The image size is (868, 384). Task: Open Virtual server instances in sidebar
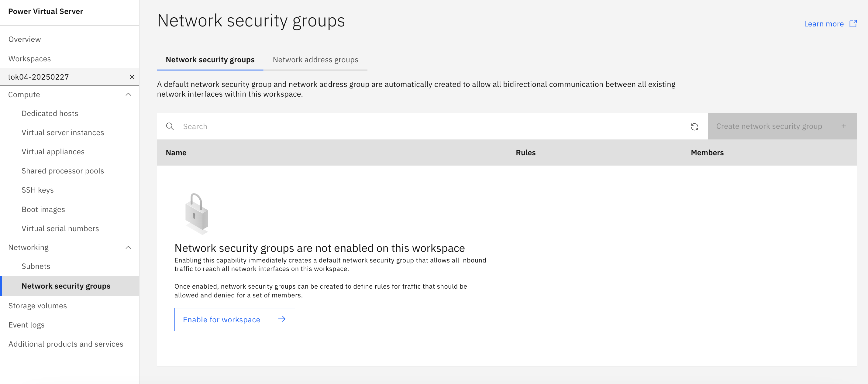click(x=63, y=133)
